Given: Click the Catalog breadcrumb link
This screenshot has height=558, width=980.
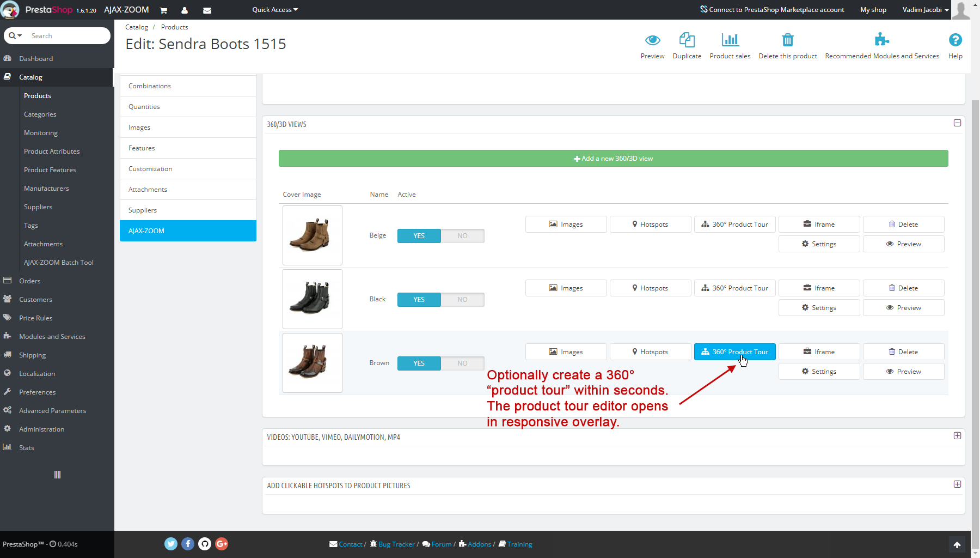Looking at the screenshot, I should point(137,27).
